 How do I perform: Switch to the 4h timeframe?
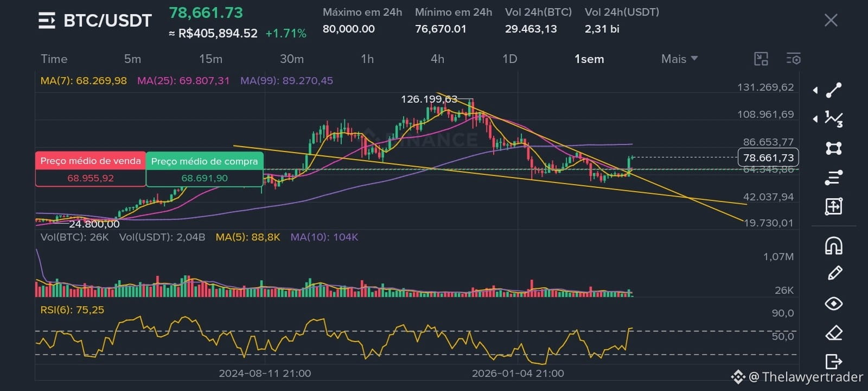tap(437, 59)
